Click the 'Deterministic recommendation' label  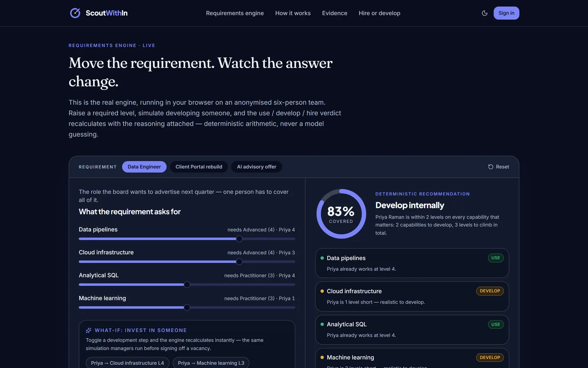click(x=423, y=194)
